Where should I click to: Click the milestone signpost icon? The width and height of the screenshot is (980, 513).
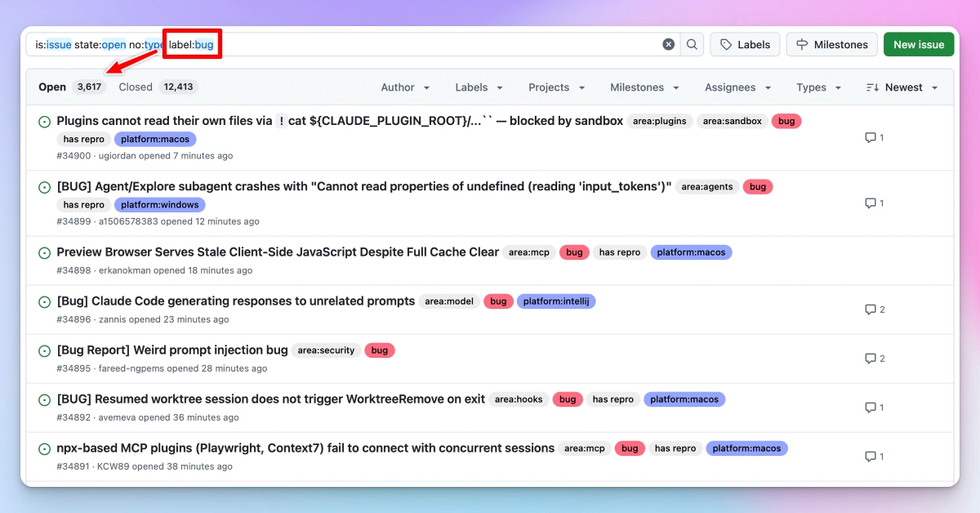coord(804,43)
